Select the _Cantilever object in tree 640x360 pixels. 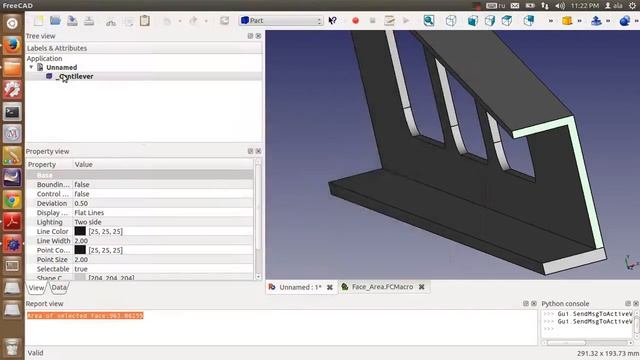[74, 76]
